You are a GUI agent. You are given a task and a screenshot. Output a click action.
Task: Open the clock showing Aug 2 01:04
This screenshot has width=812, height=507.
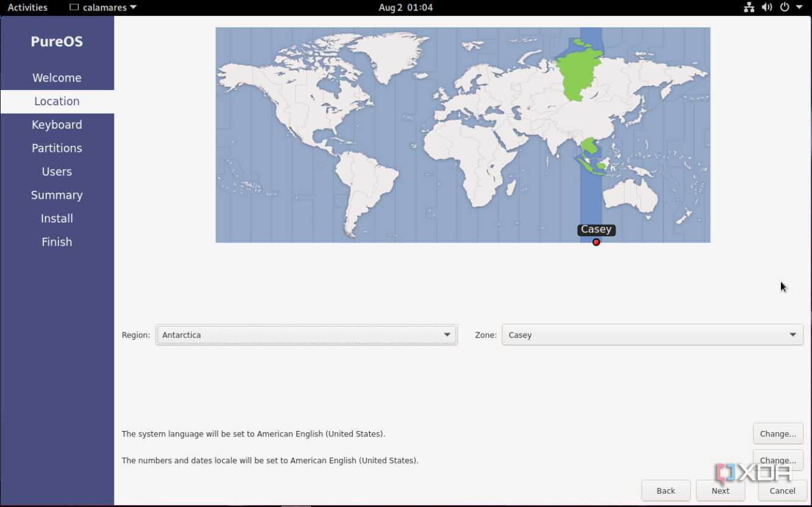click(406, 7)
